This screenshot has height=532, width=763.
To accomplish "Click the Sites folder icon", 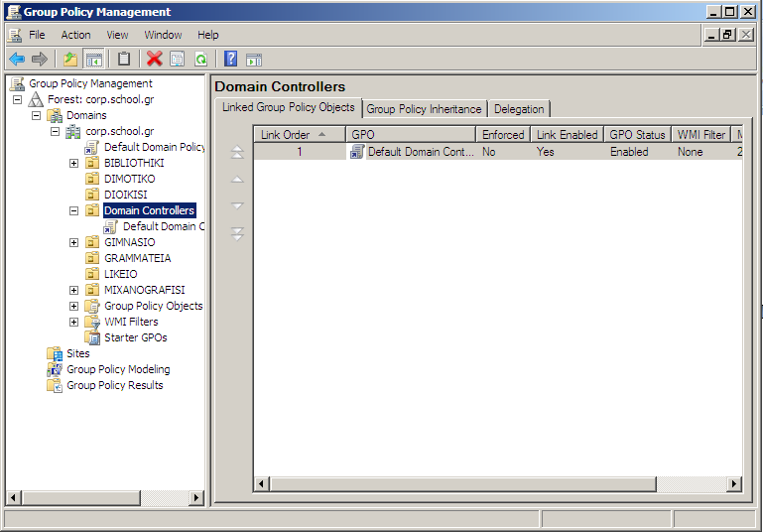I will coord(55,354).
